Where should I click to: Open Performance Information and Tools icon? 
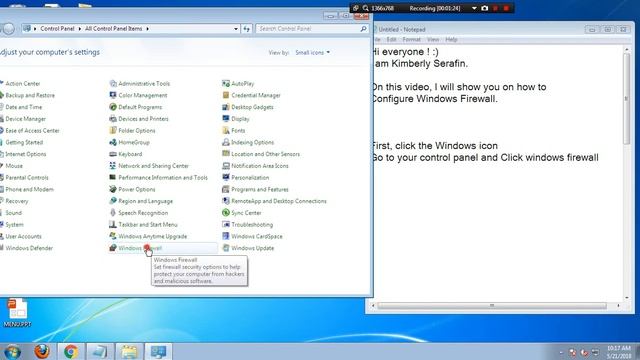pos(113,178)
